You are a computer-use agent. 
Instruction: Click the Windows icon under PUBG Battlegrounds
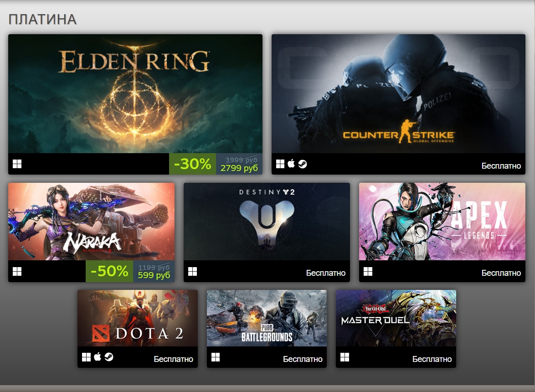[216, 357]
